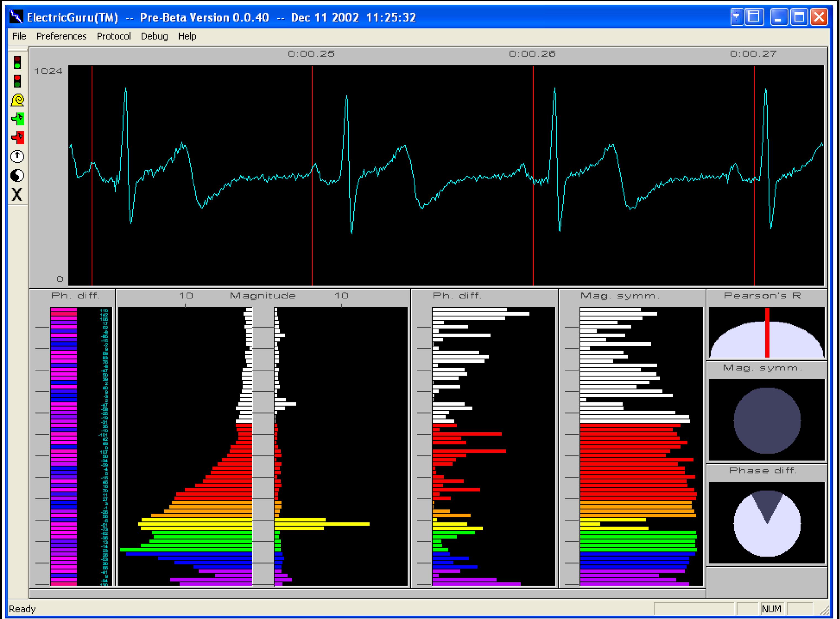The height and width of the screenshot is (619, 840).
Task: Click the Phase diff. pie gauge
Action: coord(767,524)
